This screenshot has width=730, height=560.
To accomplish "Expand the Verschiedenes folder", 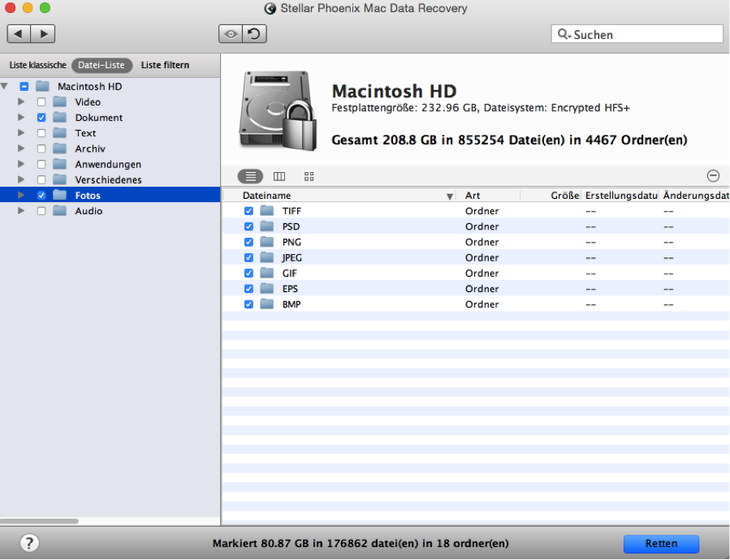I will [x=21, y=179].
